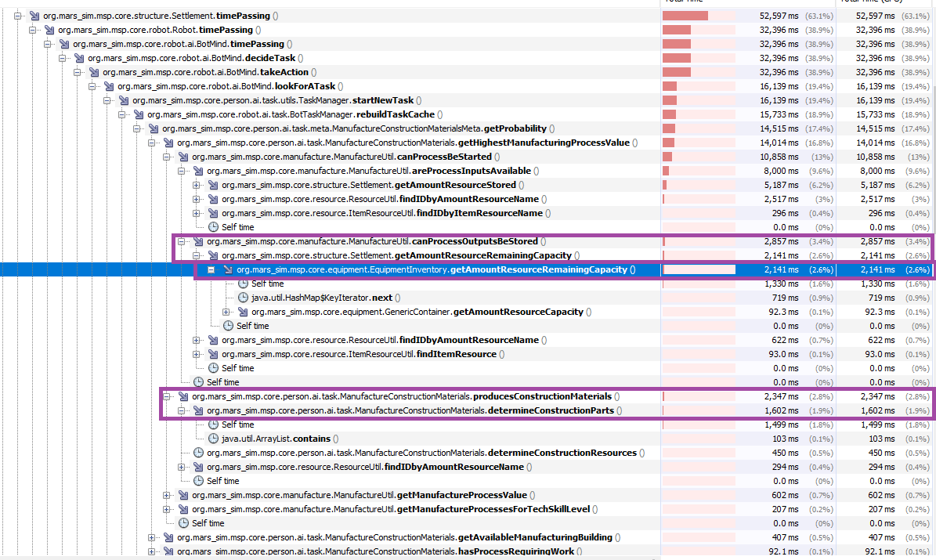The width and height of the screenshot is (936, 560).
Task: Click method icon beside TaskManager.startNewTask
Action: tap(125, 100)
